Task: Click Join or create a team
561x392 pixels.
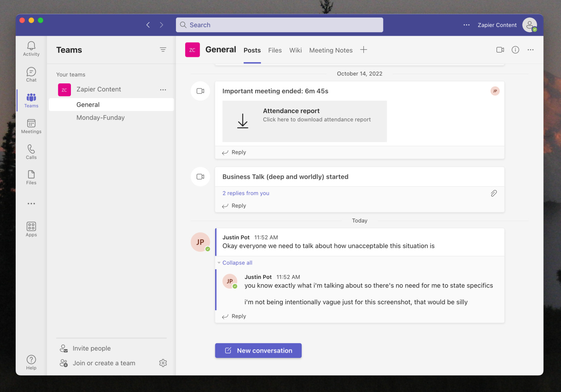Action: pyautogui.click(x=97, y=363)
